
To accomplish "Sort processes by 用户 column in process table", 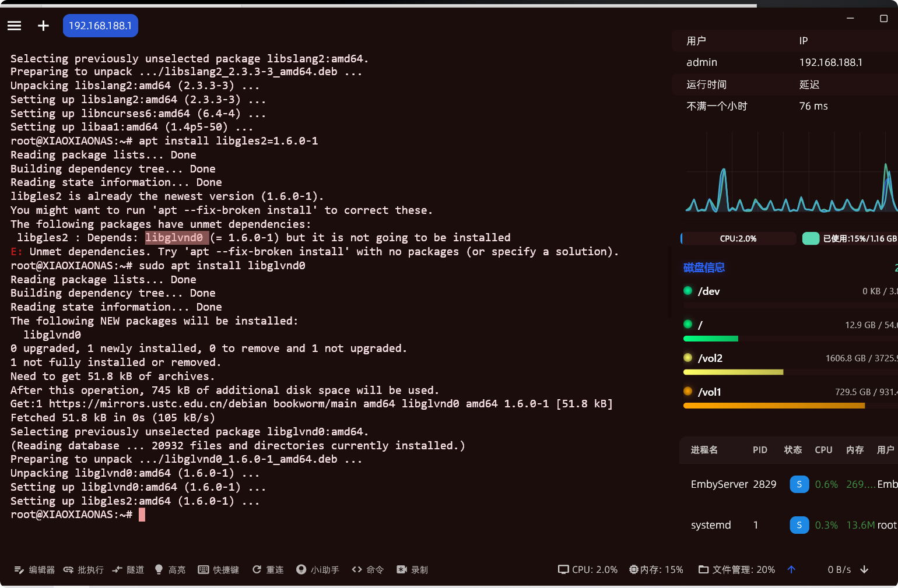I will click(x=886, y=450).
